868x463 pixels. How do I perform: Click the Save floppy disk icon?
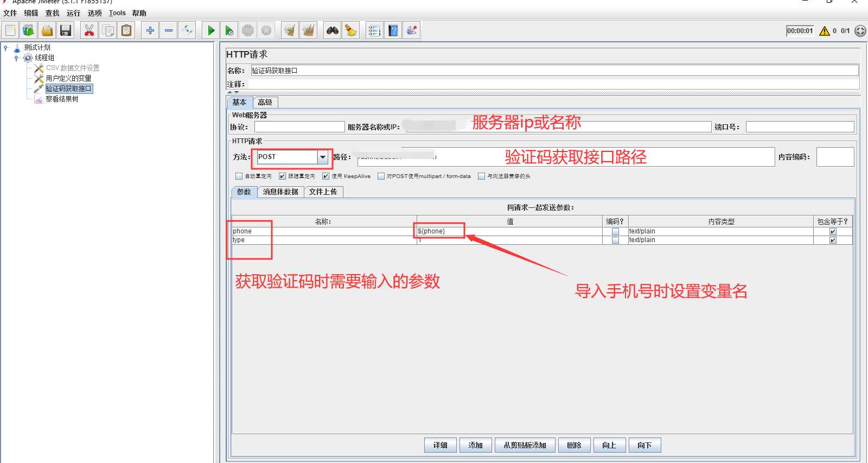[x=66, y=30]
